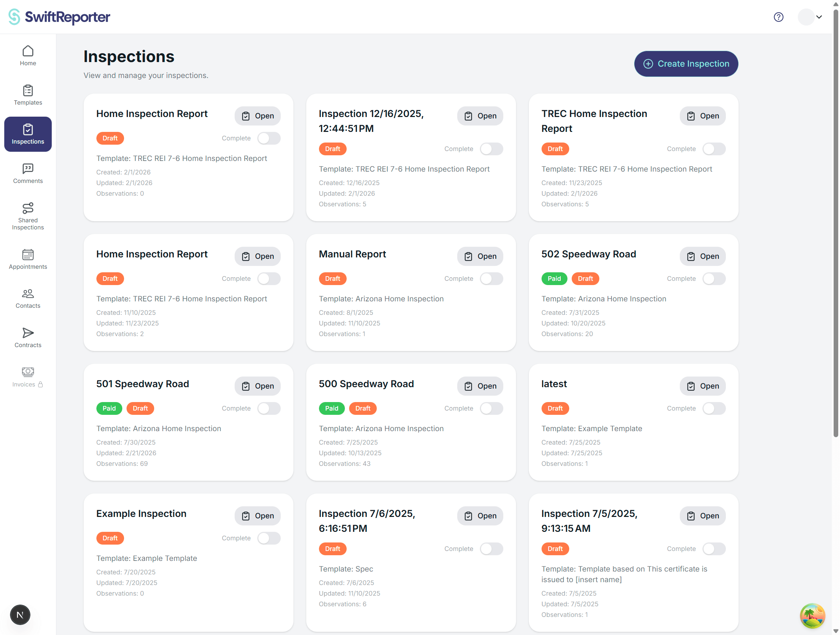Open the Example Inspection
Viewport: 840px width, 635px height.
tap(257, 516)
